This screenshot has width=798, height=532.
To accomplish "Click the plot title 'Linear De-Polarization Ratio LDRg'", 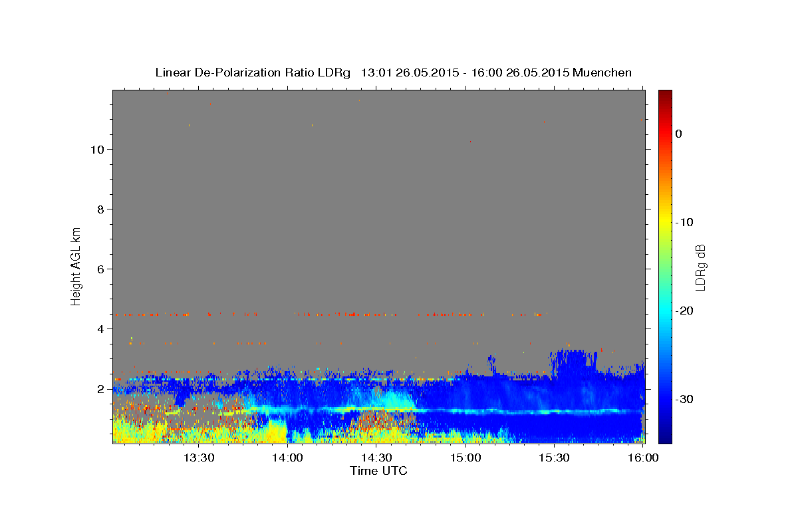I will (252, 72).
